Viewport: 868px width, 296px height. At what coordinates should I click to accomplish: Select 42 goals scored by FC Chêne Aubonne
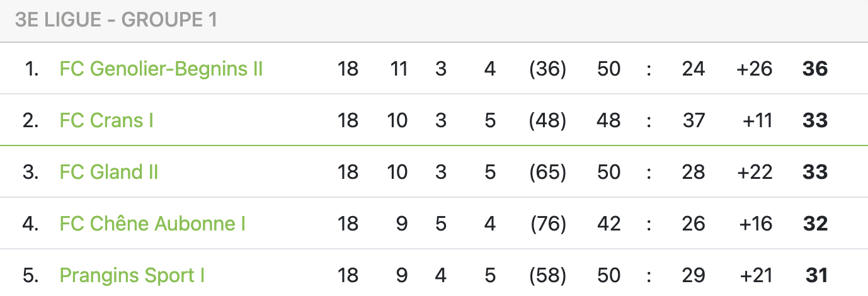[x=608, y=224]
